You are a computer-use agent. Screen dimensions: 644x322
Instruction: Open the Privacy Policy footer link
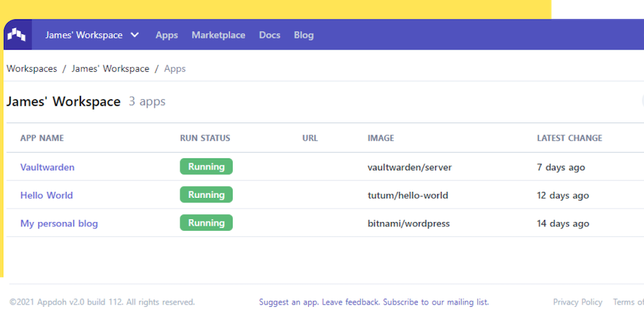click(x=577, y=302)
